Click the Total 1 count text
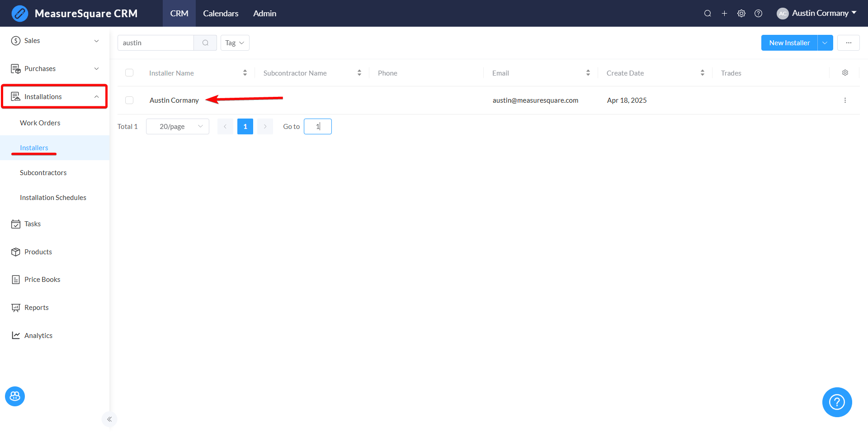Viewport: 868px width, 433px height. coord(127,127)
